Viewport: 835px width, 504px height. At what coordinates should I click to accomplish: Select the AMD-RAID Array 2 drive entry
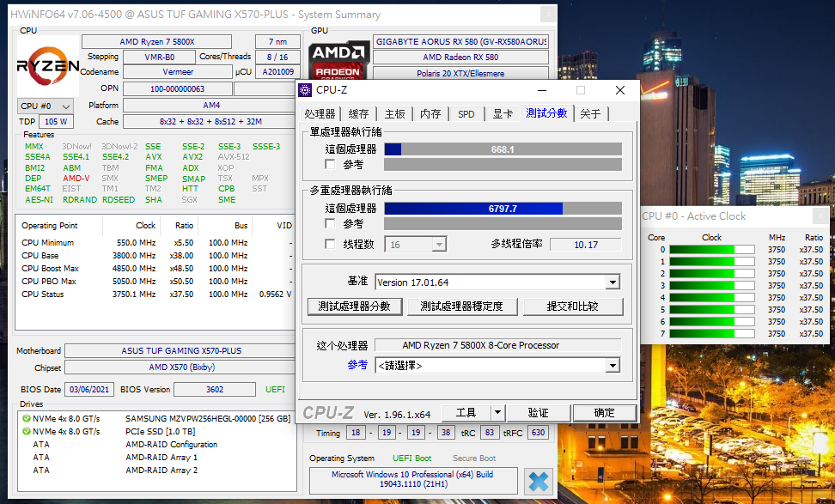click(162, 470)
